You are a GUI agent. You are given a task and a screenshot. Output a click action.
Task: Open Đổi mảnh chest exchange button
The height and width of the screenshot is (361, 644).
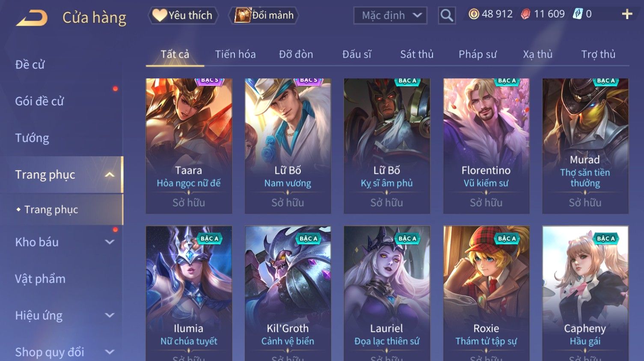click(x=264, y=15)
